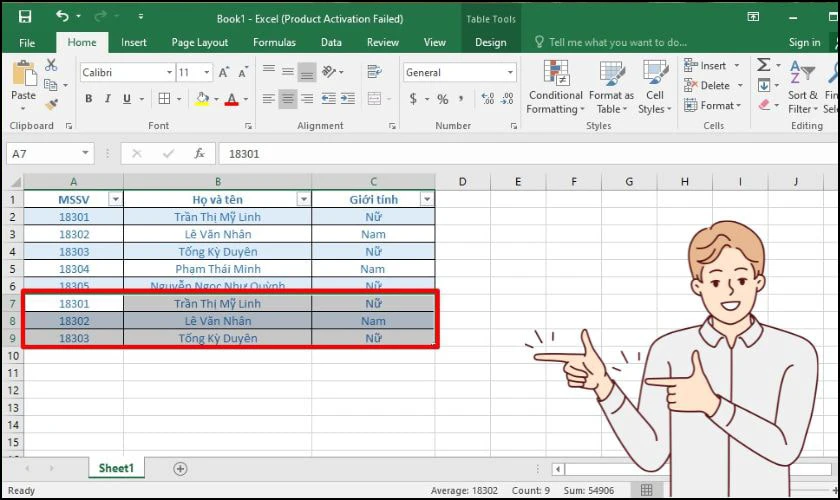Apply Percent Style
The image size is (840, 500).
click(x=442, y=99)
